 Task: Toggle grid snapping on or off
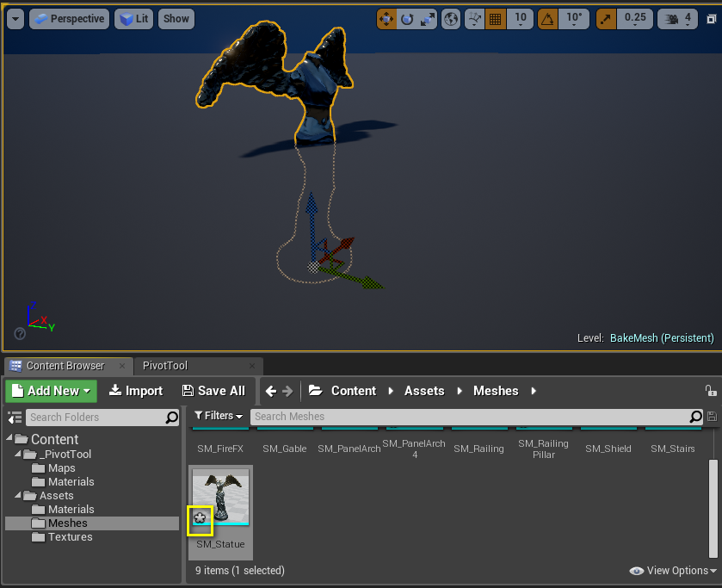tap(496, 19)
